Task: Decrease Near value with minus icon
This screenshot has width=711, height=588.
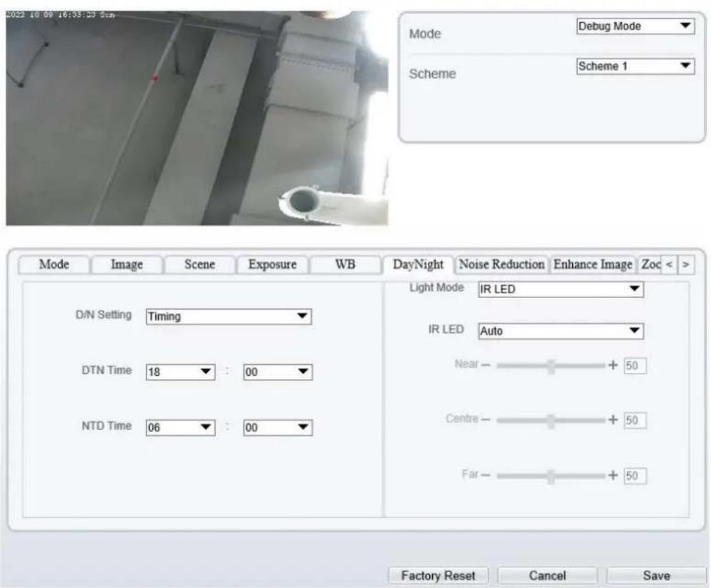Action: pyautogui.click(x=486, y=365)
